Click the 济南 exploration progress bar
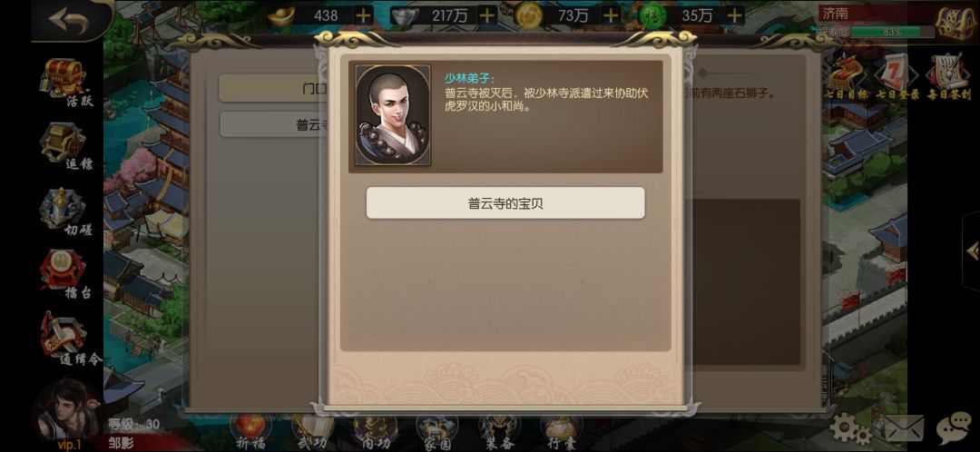Image resolution: width=980 pixels, height=452 pixels. 893,32
